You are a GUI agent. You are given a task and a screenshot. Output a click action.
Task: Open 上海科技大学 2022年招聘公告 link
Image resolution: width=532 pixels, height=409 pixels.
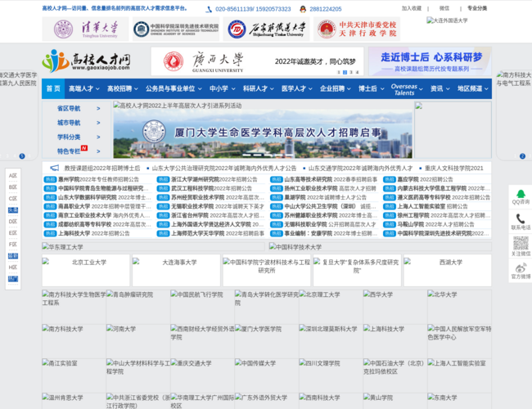(x=94, y=233)
